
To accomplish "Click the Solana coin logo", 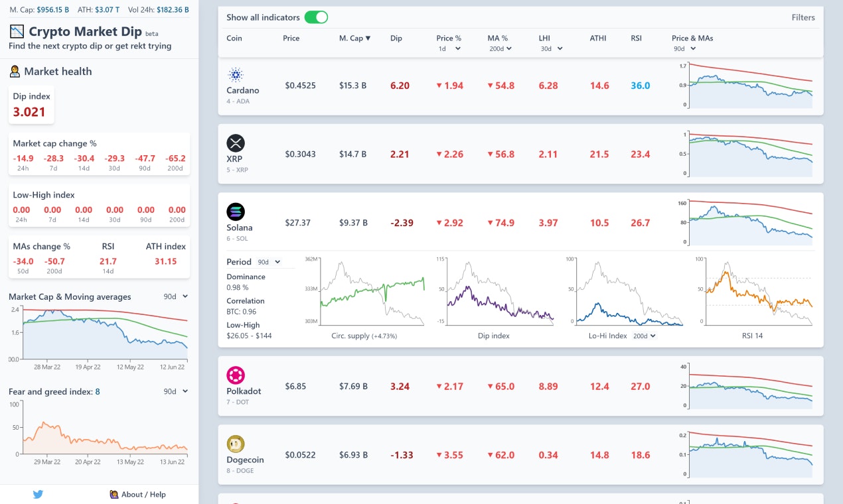I will coord(236,212).
